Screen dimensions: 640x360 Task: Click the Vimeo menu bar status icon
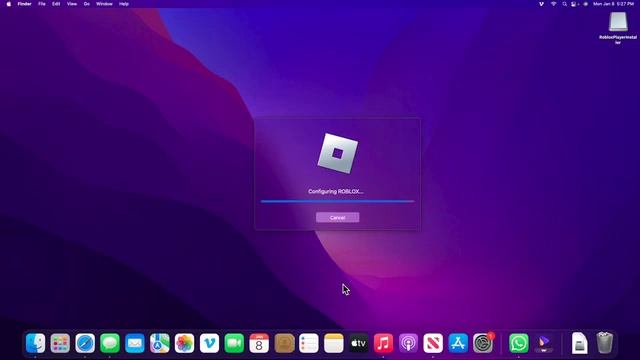coord(541,4)
